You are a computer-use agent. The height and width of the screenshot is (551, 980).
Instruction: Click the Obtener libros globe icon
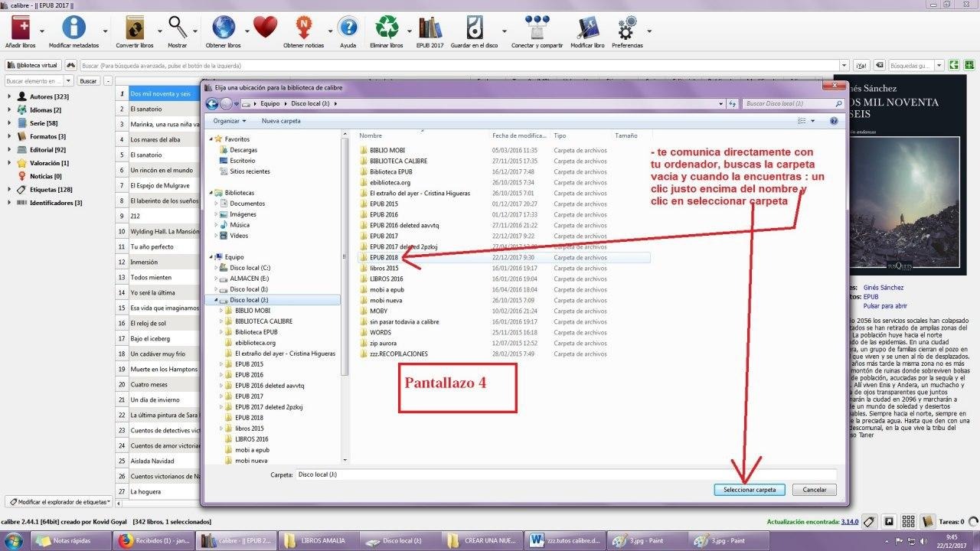coord(224,28)
